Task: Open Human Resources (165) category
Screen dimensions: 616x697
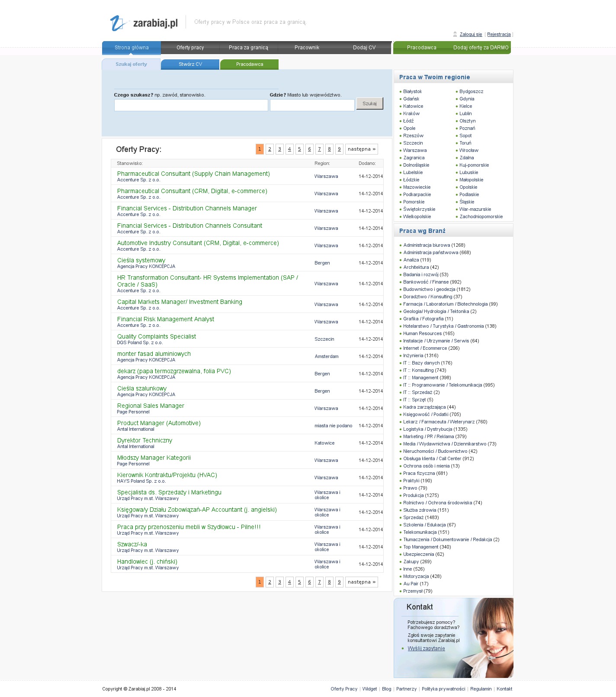Action: [x=429, y=334]
